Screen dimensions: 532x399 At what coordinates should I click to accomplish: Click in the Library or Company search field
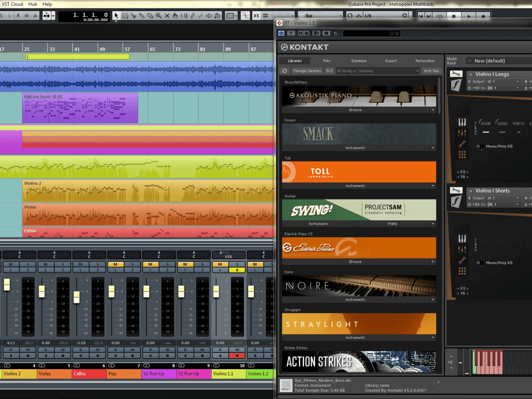click(377, 71)
